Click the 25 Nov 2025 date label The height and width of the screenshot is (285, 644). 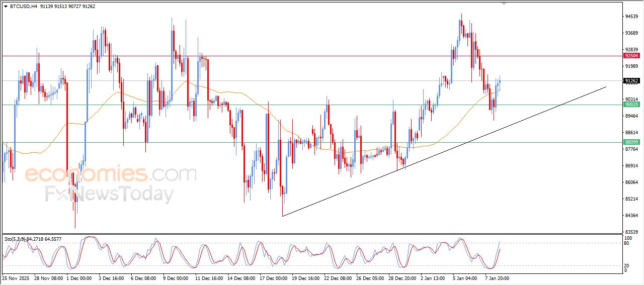pos(17,277)
